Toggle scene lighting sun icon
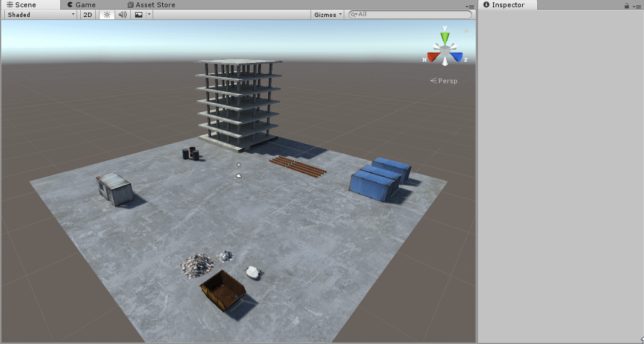The width and height of the screenshot is (644, 344). click(x=107, y=14)
